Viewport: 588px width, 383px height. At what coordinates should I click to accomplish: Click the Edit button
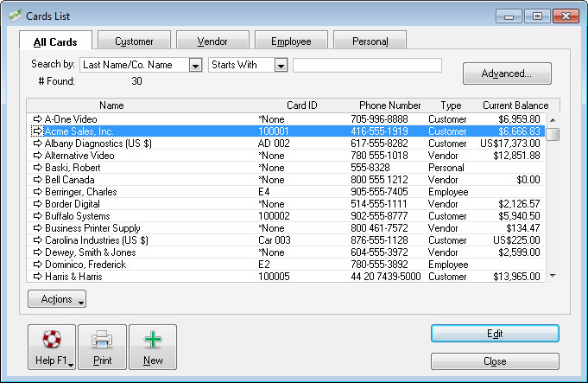click(495, 334)
